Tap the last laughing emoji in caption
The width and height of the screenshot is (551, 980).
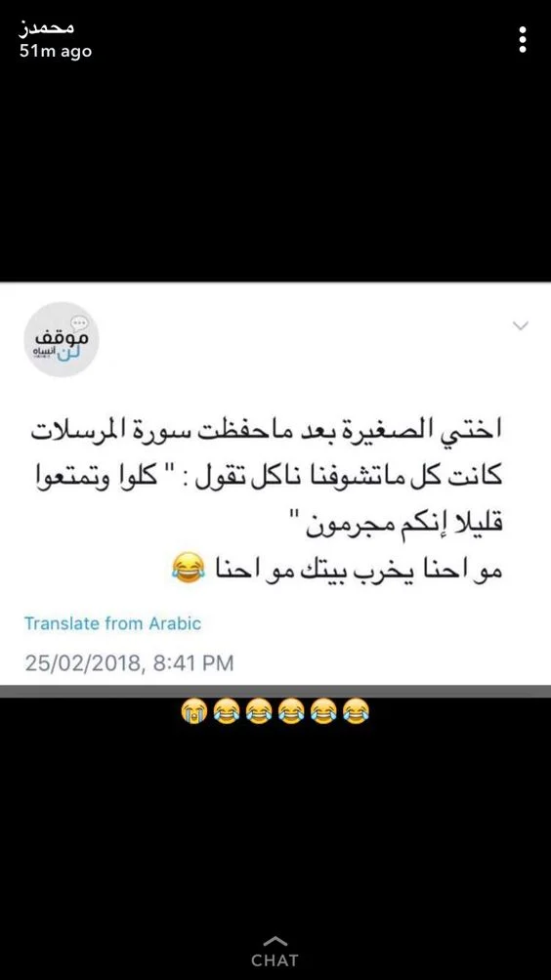pyautogui.click(x=356, y=711)
